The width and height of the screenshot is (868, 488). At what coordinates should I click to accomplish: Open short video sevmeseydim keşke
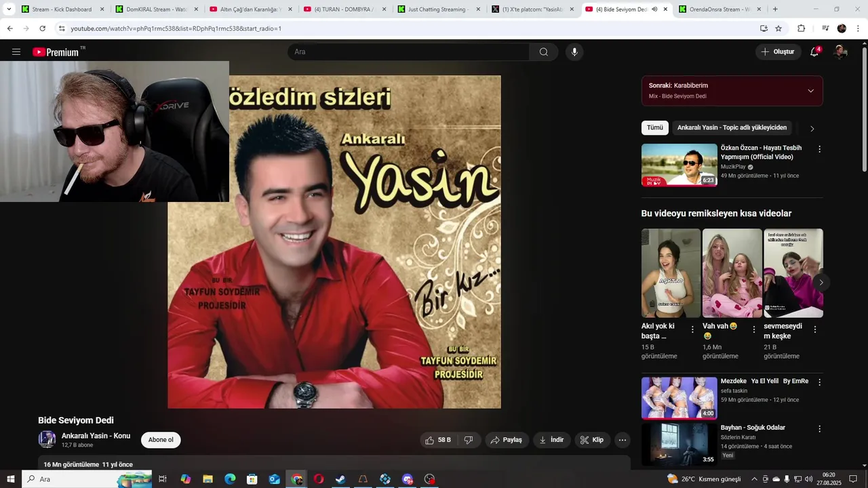coord(793,273)
